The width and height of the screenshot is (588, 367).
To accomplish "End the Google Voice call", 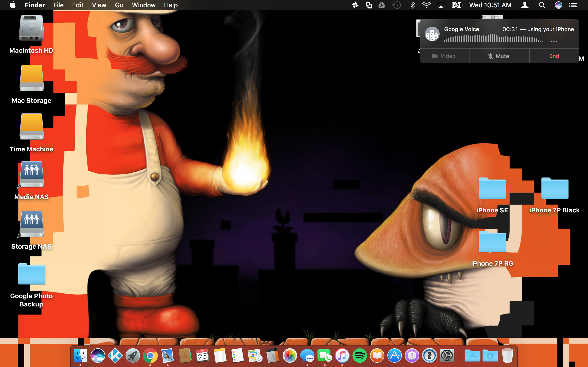I will click(x=554, y=56).
